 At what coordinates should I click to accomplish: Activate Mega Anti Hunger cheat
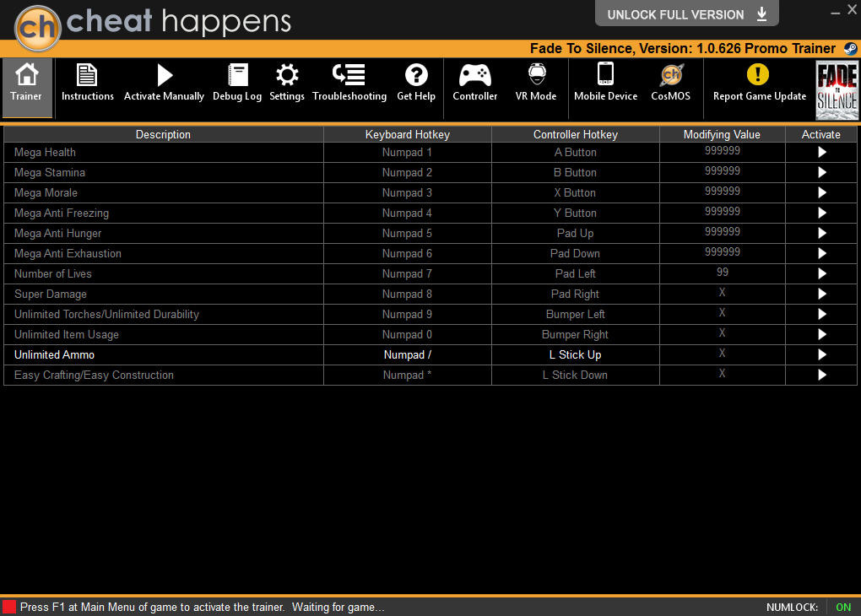click(821, 234)
